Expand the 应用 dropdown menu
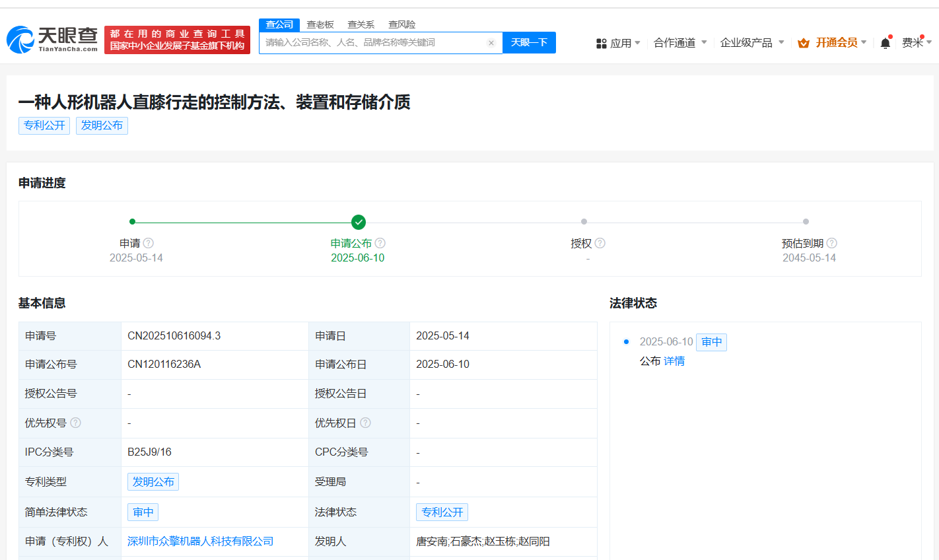This screenshot has height=560, width=939. tap(619, 43)
